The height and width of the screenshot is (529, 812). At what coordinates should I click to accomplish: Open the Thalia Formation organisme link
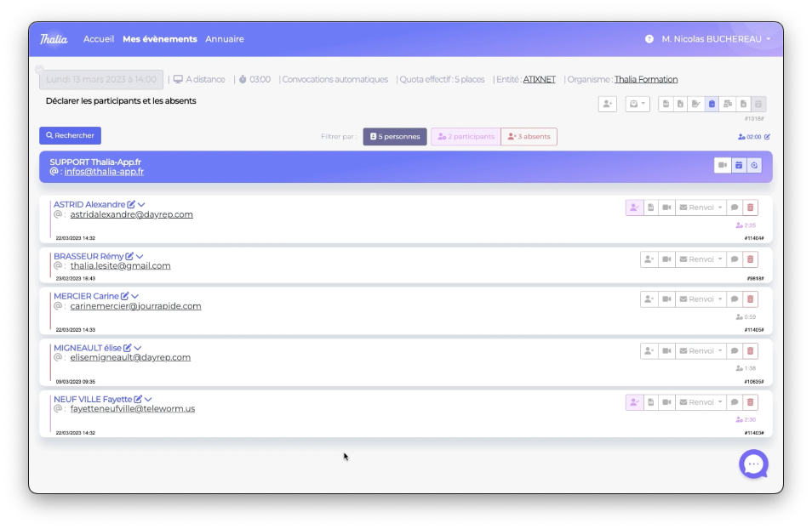tap(646, 80)
